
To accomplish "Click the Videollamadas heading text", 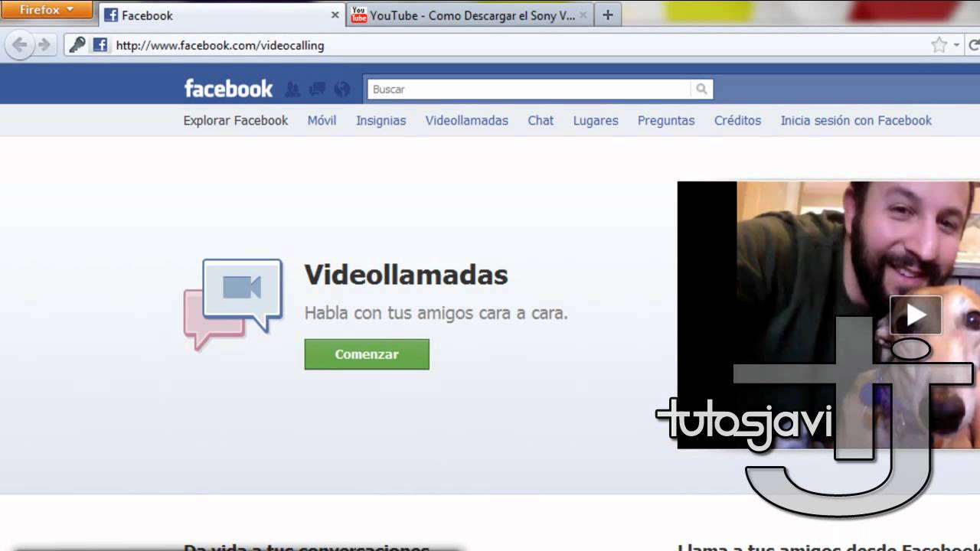I will coord(407,275).
